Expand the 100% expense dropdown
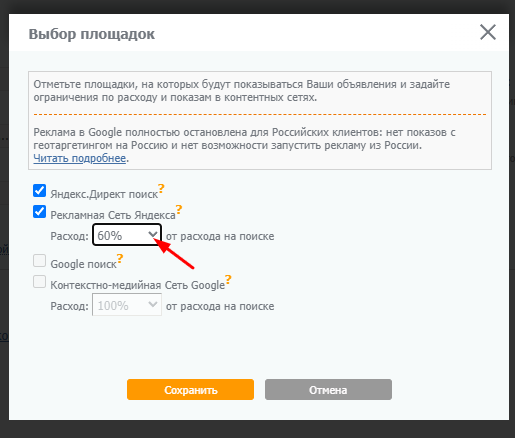 pyautogui.click(x=127, y=305)
